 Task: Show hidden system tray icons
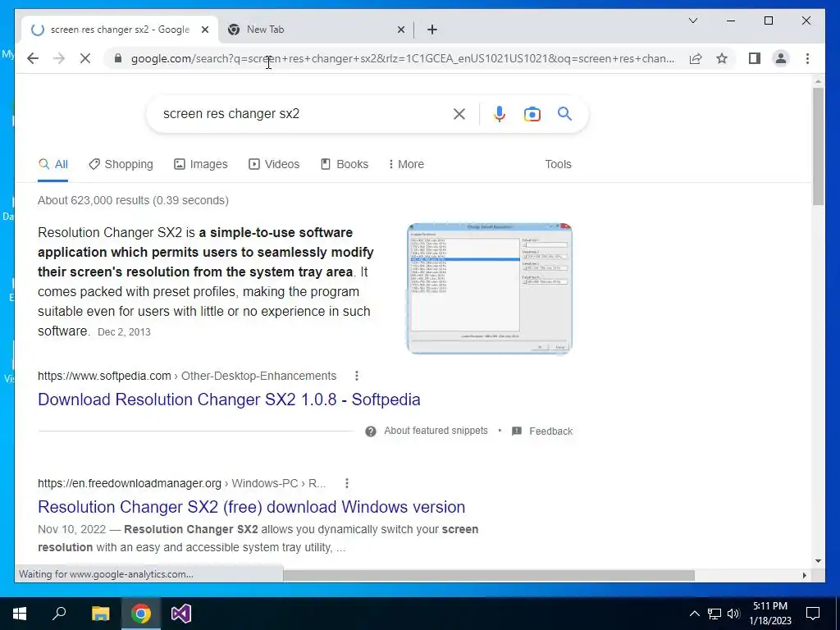click(694, 614)
